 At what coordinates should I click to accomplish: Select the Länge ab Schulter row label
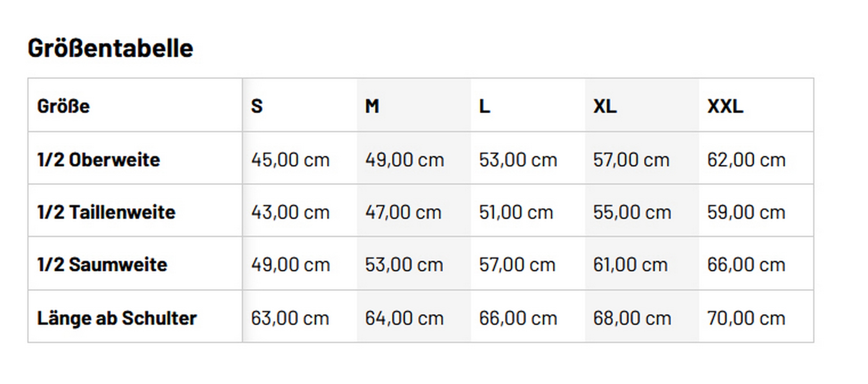[x=117, y=318]
